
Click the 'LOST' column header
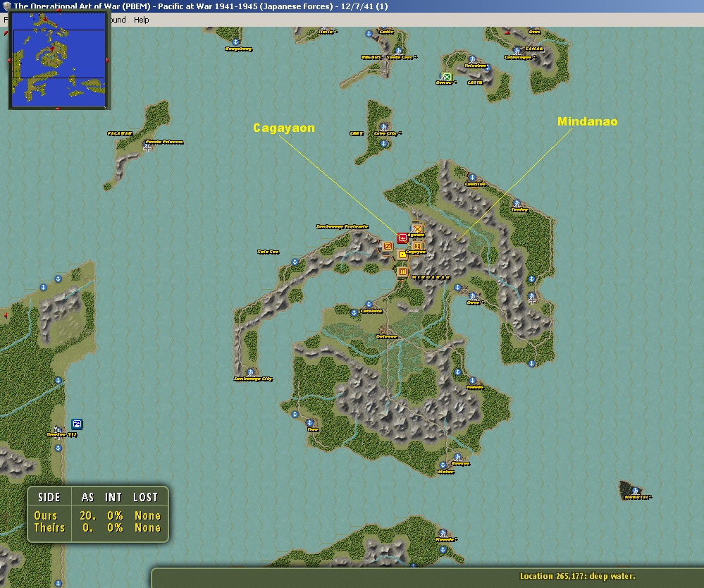(x=145, y=497)
